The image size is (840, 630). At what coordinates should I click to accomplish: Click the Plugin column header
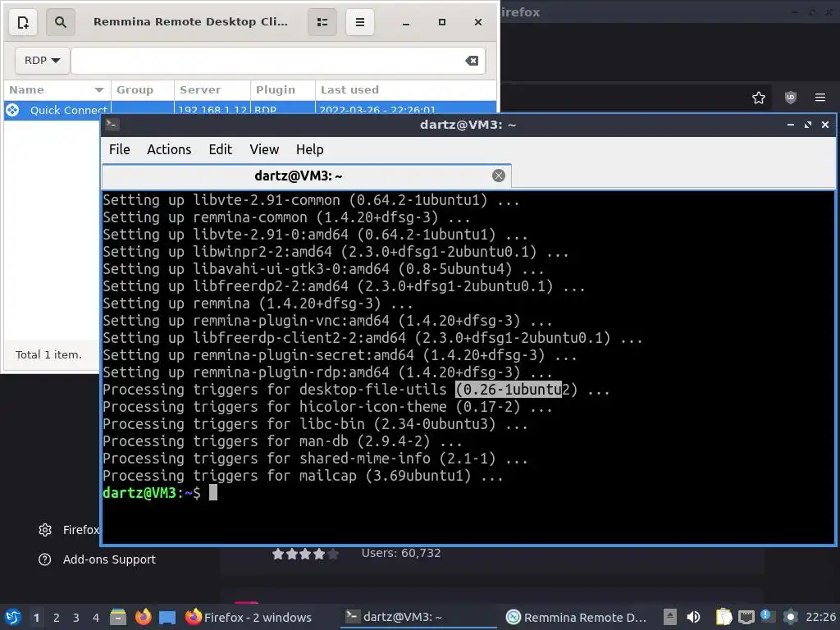[283, 90]
